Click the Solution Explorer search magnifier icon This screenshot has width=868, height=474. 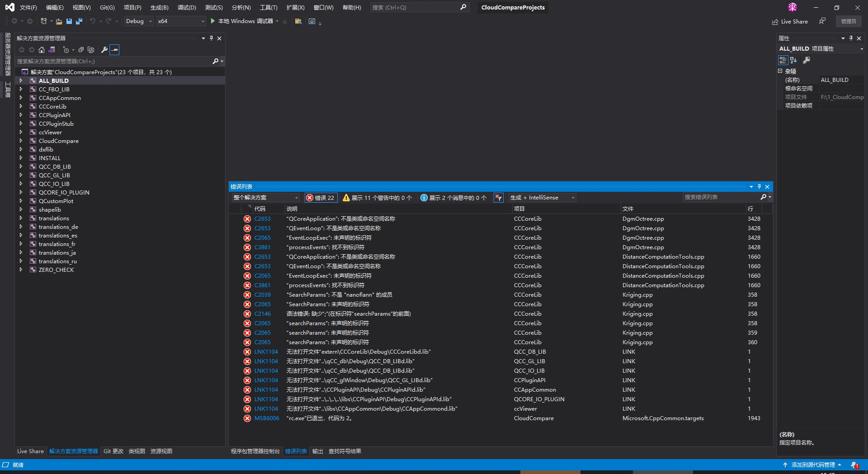pos(216,62)
